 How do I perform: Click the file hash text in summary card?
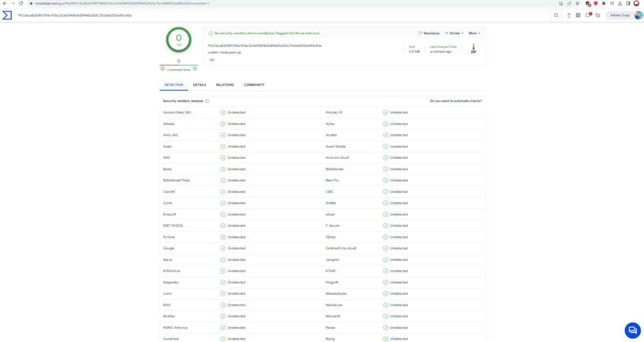[x=265, y=46]
